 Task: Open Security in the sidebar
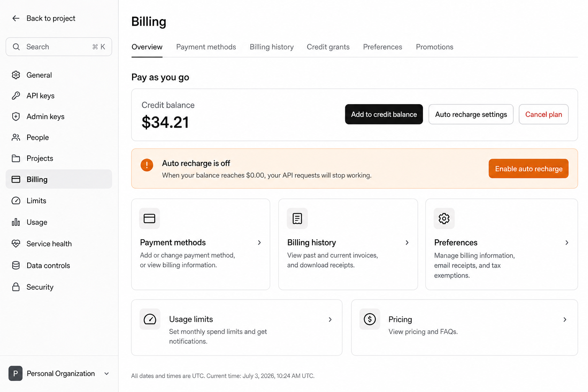click(x=59, y=287)
